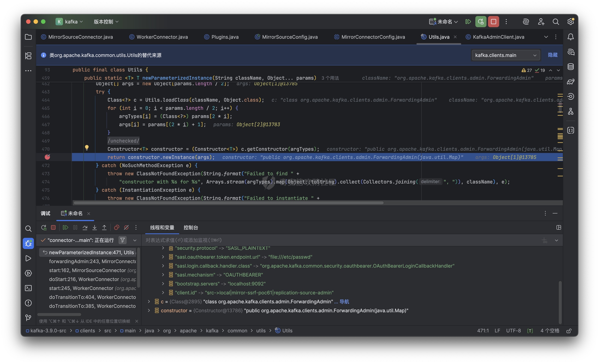Switch to the 控制台 console tab
Screen dimensions: 599x364
coord(191,228)
